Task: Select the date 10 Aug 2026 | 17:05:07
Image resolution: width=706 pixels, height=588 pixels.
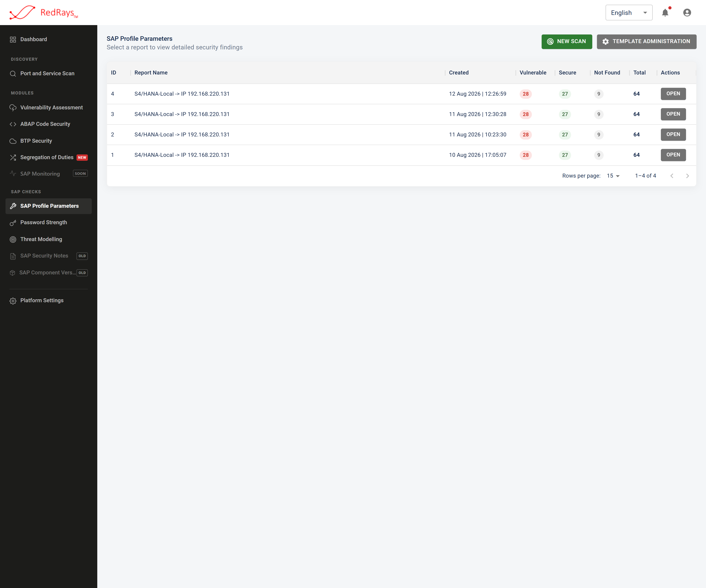Action: (477, 155)
